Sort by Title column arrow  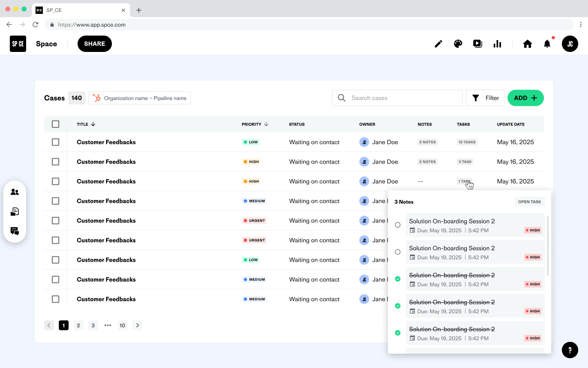pos(93,124)
